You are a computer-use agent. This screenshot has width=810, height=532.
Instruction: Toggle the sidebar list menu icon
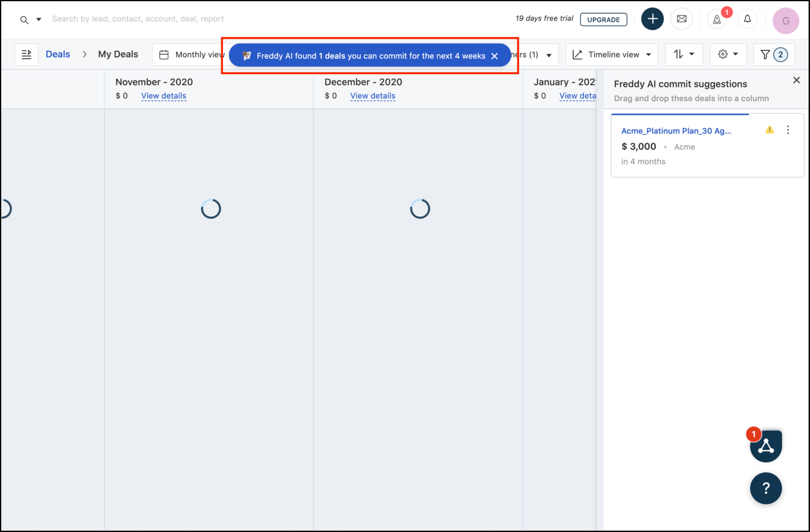tap(26, 54)
